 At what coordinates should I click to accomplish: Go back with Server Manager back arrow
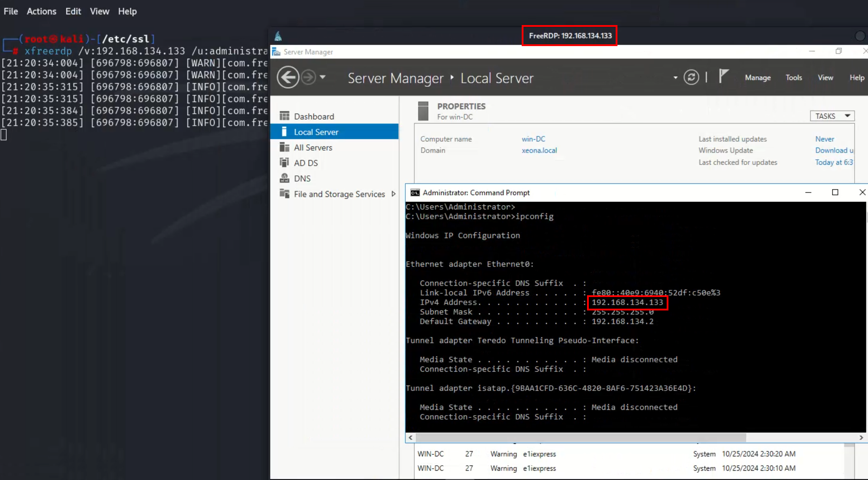point(288,77)
